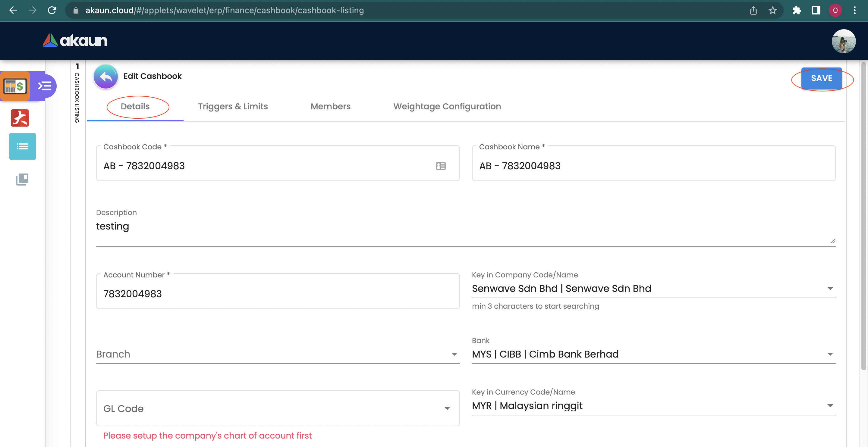Open the GL Code dropdown
This screenshot has height=447, width=868.
coord(447,408)
